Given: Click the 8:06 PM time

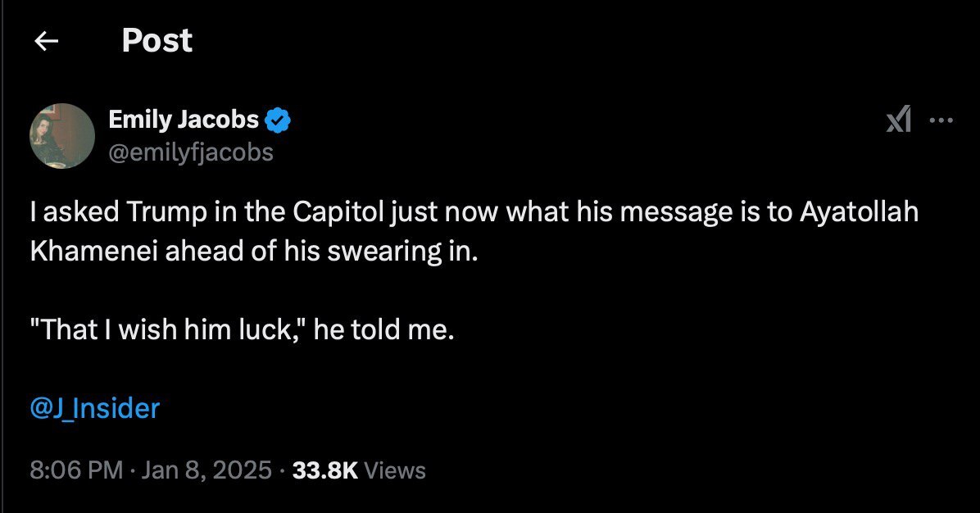Looking at the screenshot, I should 75,470.
